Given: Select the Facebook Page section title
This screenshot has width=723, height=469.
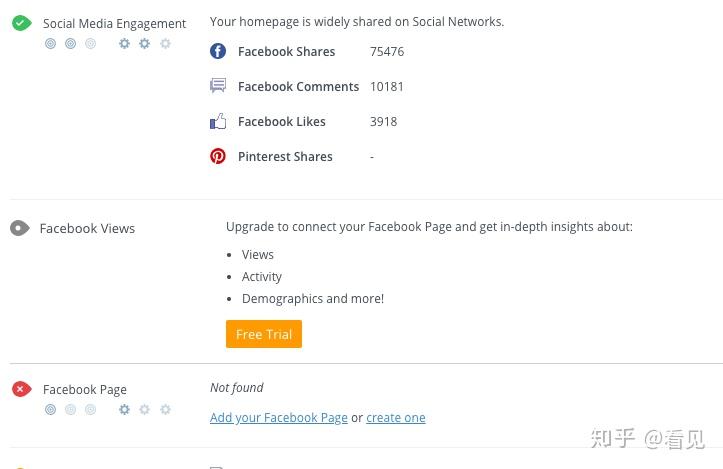Looking at the screenshot, I should coord(84,390).
